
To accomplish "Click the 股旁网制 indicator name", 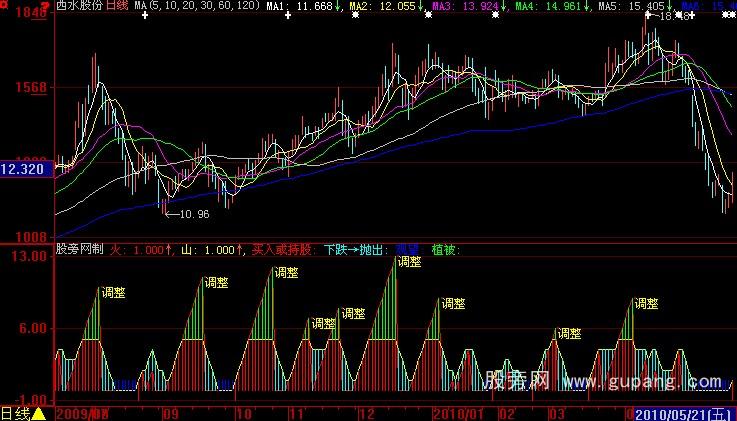I will (x=79, y=249).
